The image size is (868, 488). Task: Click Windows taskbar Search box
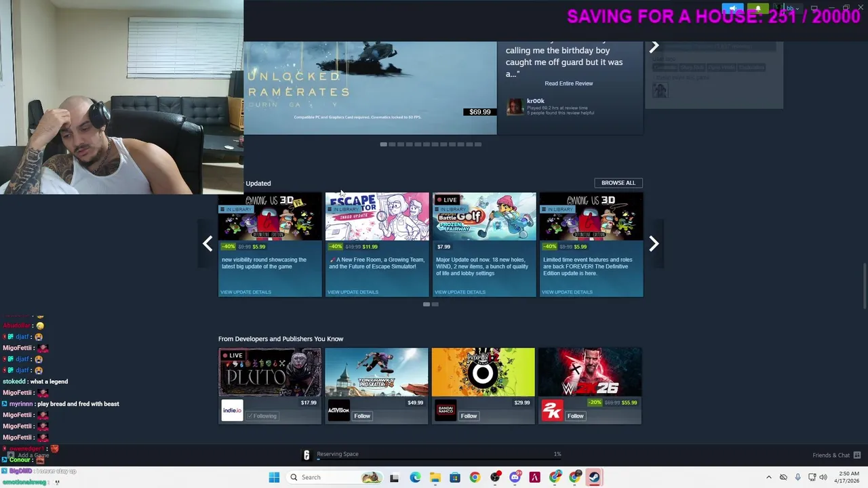pos(336,477)
